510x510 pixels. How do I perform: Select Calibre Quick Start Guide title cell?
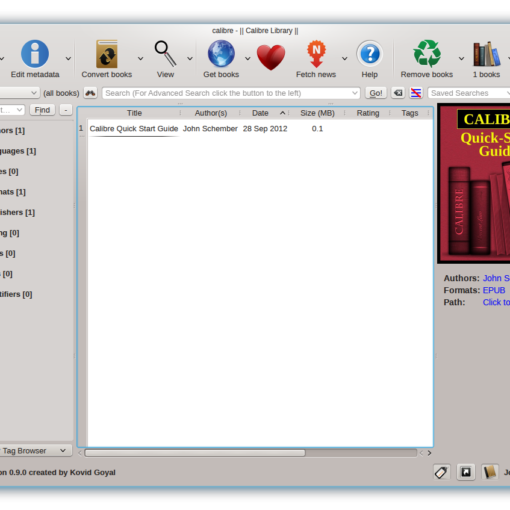click(134, 129)
